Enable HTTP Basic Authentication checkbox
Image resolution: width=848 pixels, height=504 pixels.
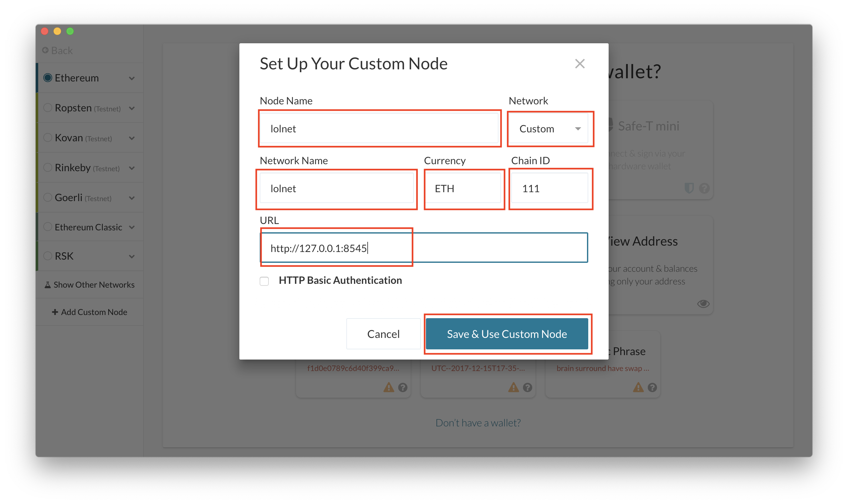[x=264, y=281]
